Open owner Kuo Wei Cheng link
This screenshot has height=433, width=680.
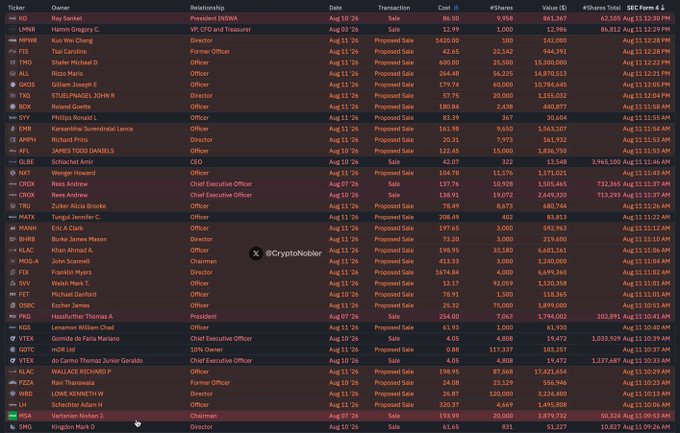point(72,40)
